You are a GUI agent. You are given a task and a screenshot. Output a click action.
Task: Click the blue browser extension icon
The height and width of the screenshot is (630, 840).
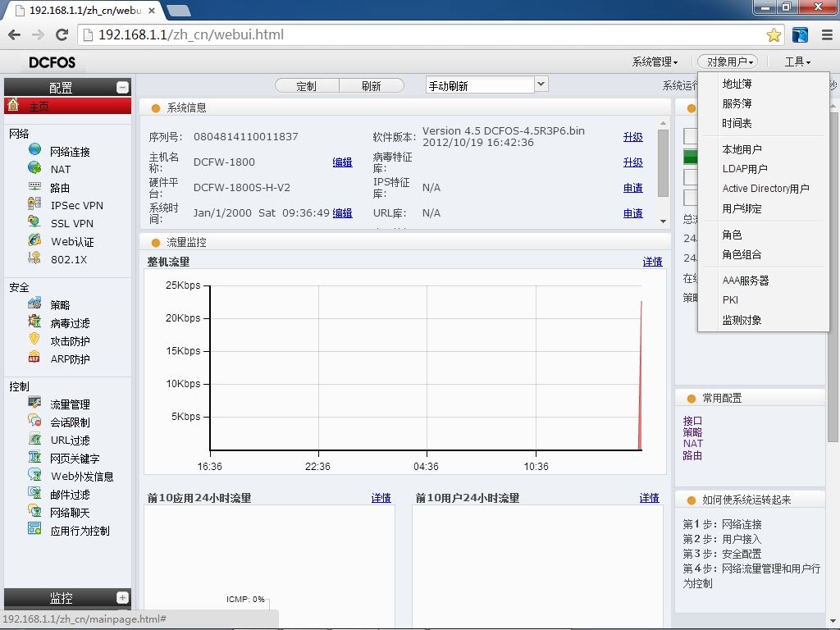tap(800, 34)
